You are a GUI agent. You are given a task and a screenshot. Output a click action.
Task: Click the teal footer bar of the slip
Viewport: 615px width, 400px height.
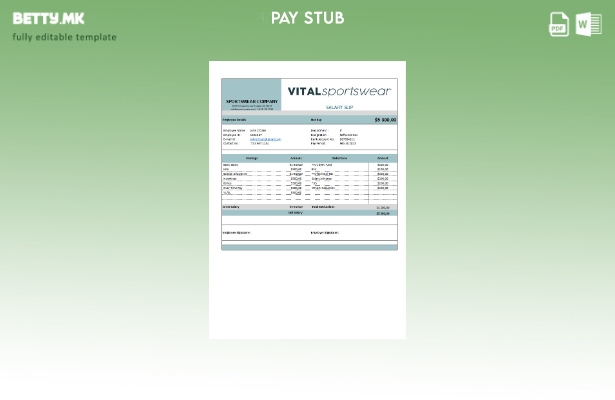(x=308, y=247)
